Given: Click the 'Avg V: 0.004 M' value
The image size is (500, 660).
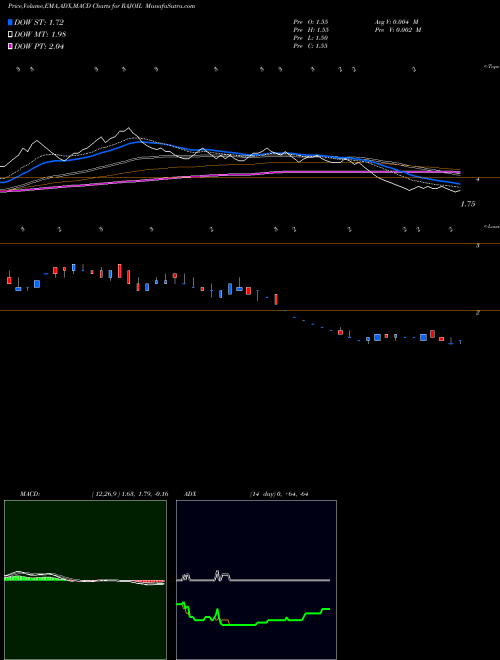Looking at the screenshot, I should coord(396,22).
